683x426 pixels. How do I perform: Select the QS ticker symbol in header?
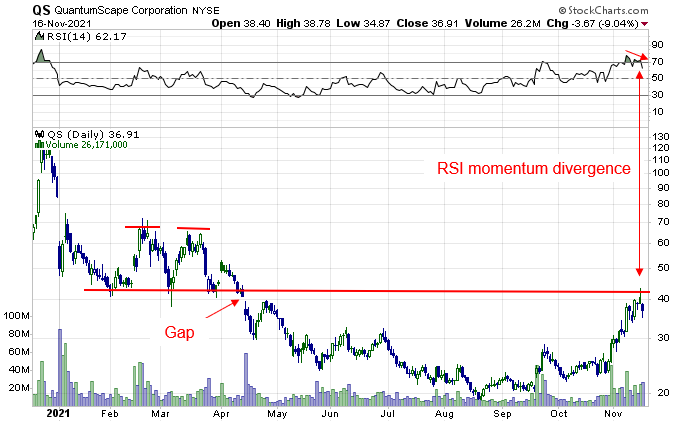coord(41,10)
